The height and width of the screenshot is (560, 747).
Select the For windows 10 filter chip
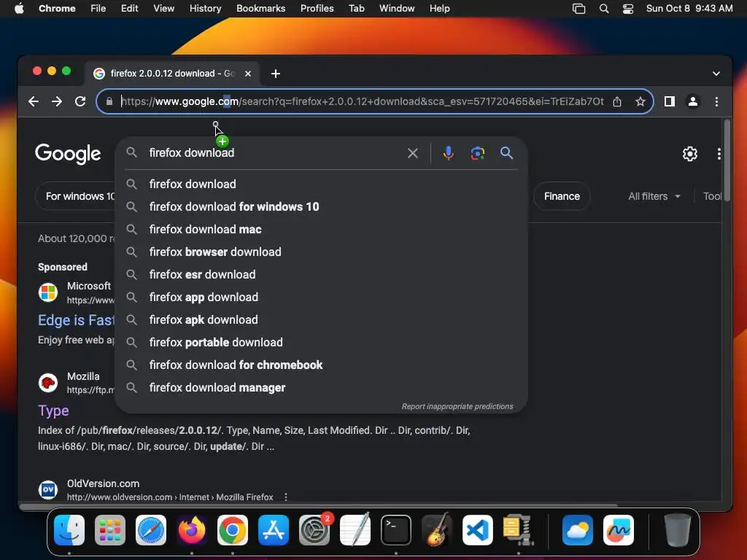pos(76,196)
